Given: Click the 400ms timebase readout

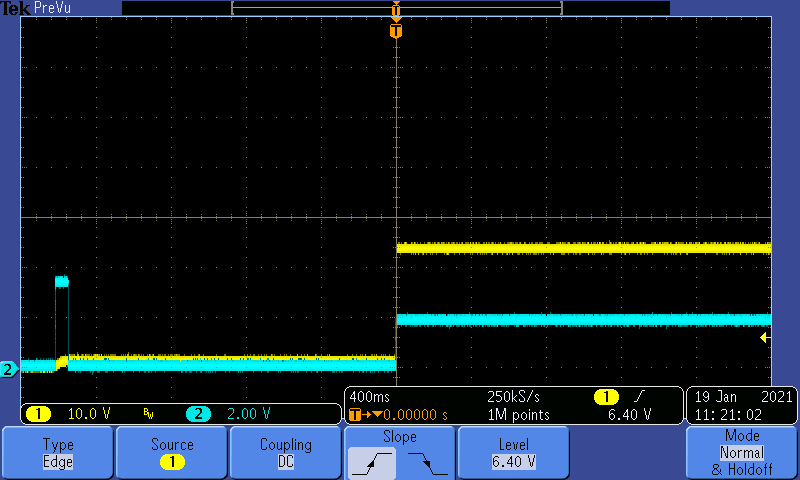Looking at the screenshot, I should point(369,396).
